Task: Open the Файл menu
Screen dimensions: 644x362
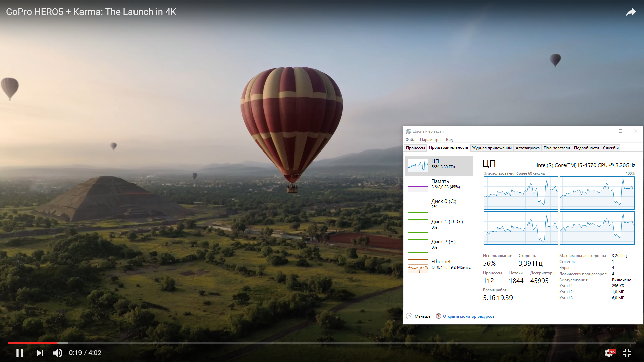Action: [x=410, y=140]
